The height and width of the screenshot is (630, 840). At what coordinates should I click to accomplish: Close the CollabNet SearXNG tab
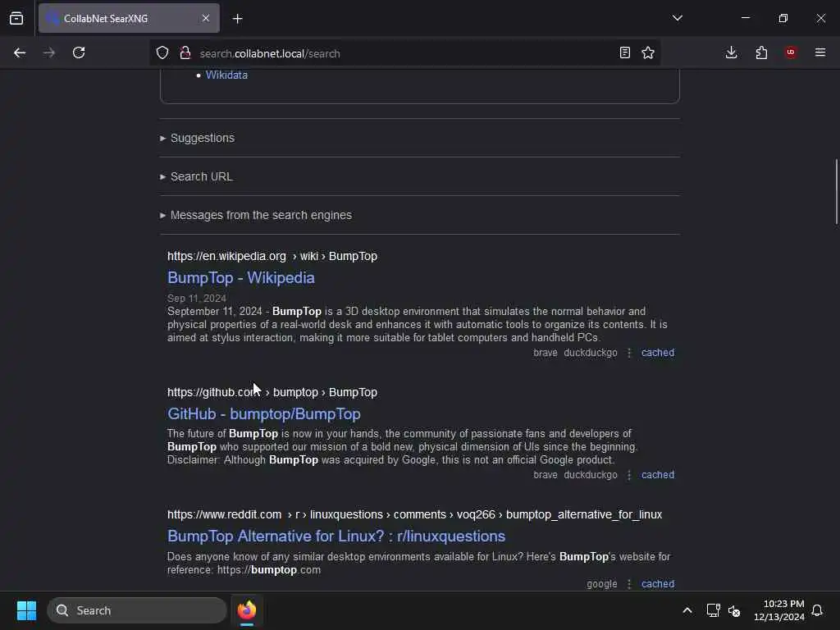click(x=206, y=18)
